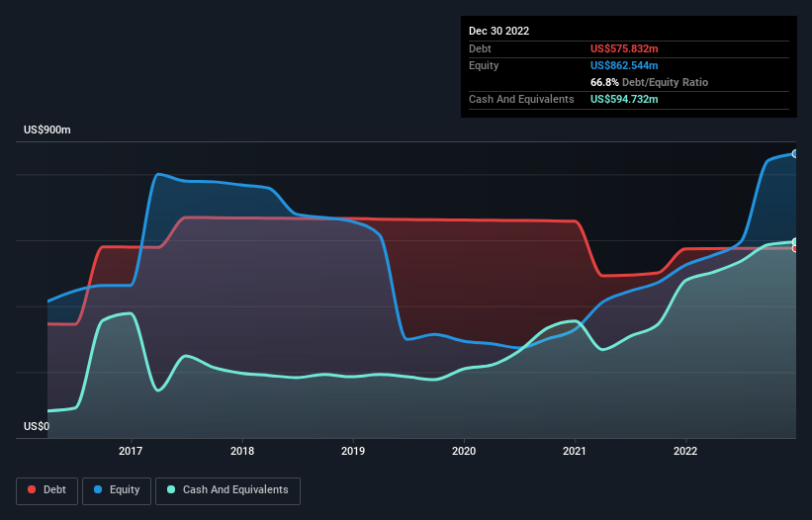Click the Debt label in tooltip
Viewport: 812px width, 520px height.
coord(480,48)
